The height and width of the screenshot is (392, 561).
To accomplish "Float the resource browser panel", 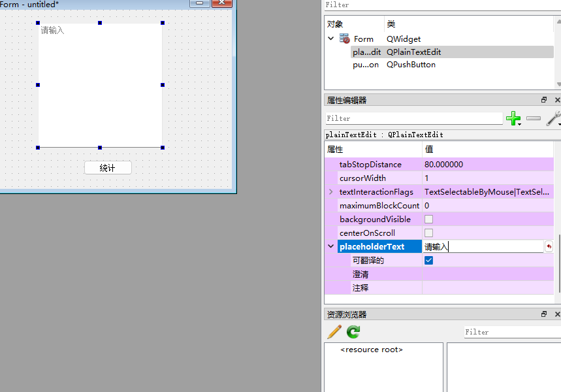I will 544,314.
